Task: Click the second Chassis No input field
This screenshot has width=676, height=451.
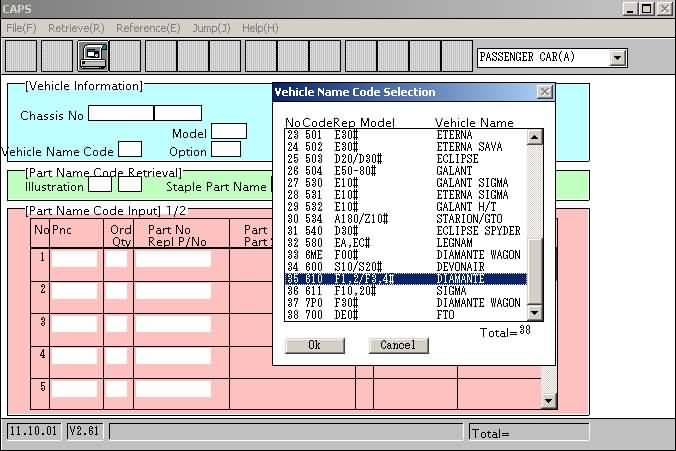Action: click(178, 113)
